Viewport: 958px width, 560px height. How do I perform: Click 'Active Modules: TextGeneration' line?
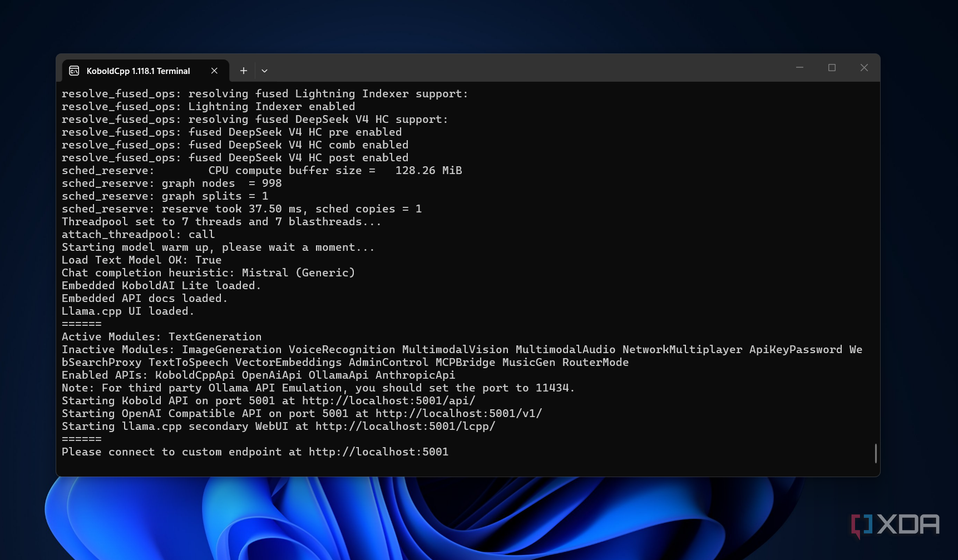pos(162,337)
